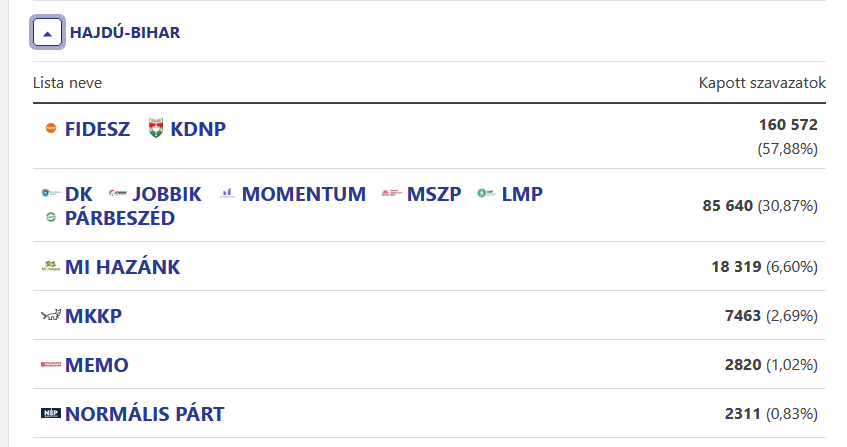Click the Párbeszéd green logo
Screen dimensions: 847x447
click(x=51, y=218)
